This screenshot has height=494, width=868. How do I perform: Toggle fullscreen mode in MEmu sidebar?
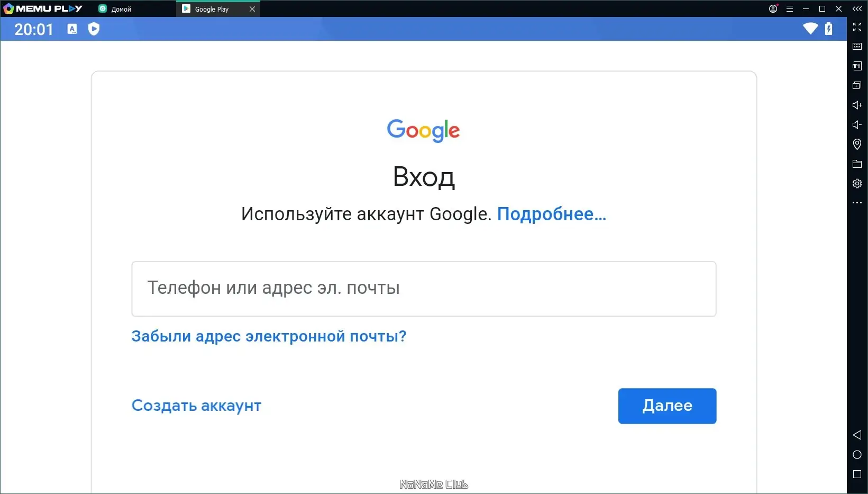(857, 27)
